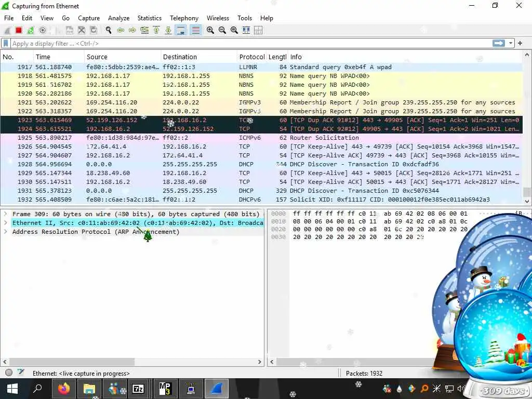
Task: Select packet 1928, the 0xdcfadf36 DHCP Discover
Action: pos(261,164)
